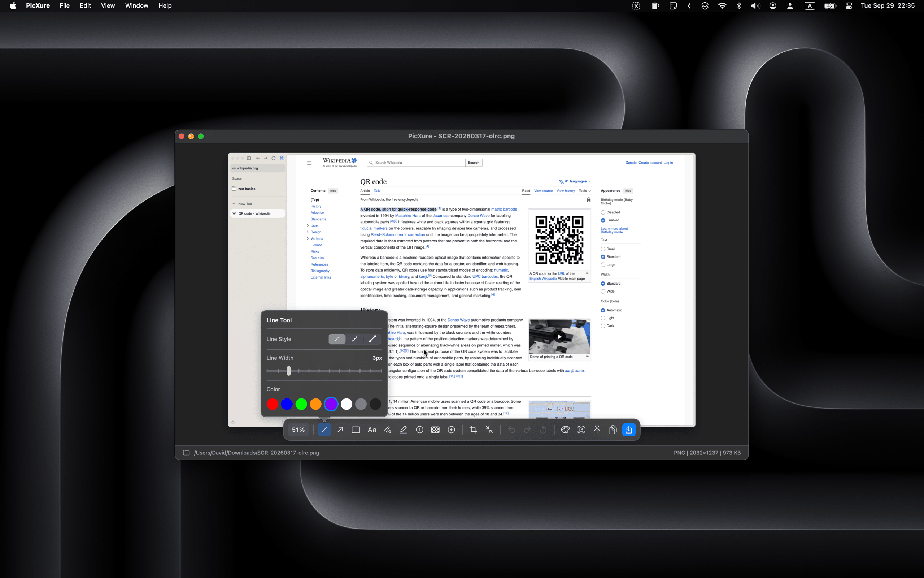Choose the thick line style
The height and width of the screenshot is (578, 924).
click(372, 339)
